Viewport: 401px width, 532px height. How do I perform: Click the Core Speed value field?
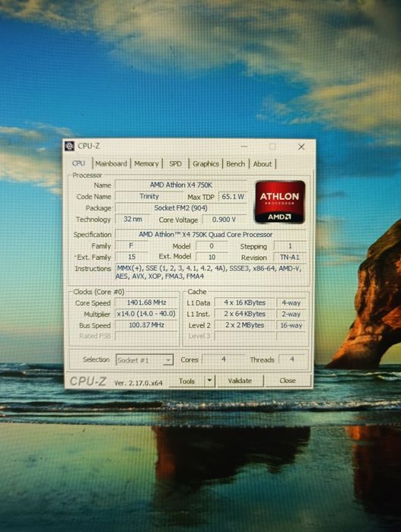146,302
